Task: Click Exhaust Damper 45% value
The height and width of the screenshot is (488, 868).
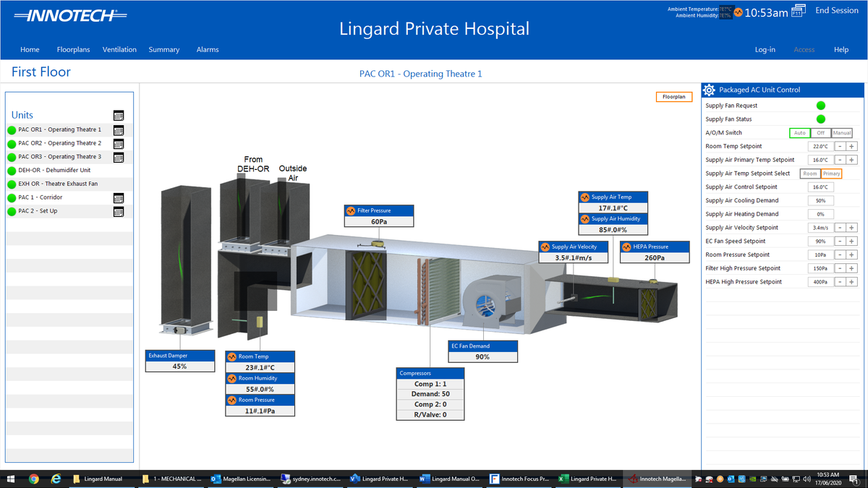Action: click(x=179, y=367)
